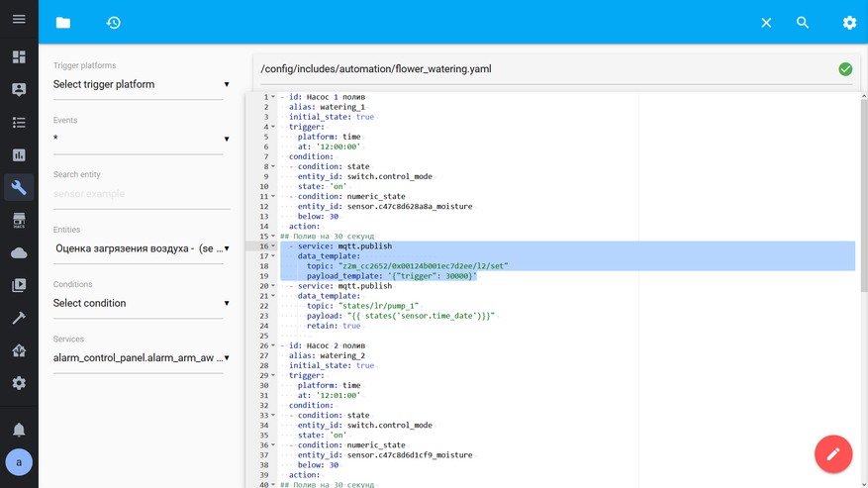The width and height of the screenshot is (868, 488).
Task: Toggle the sidebar hamburger menu
Action: [x=19, y=20]
